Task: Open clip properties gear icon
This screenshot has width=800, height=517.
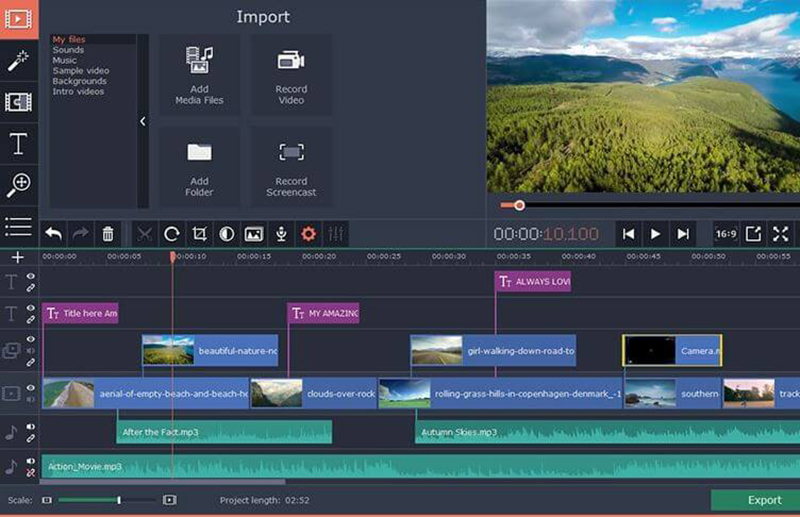Action: pyautogui.click(x=309, y=234)
